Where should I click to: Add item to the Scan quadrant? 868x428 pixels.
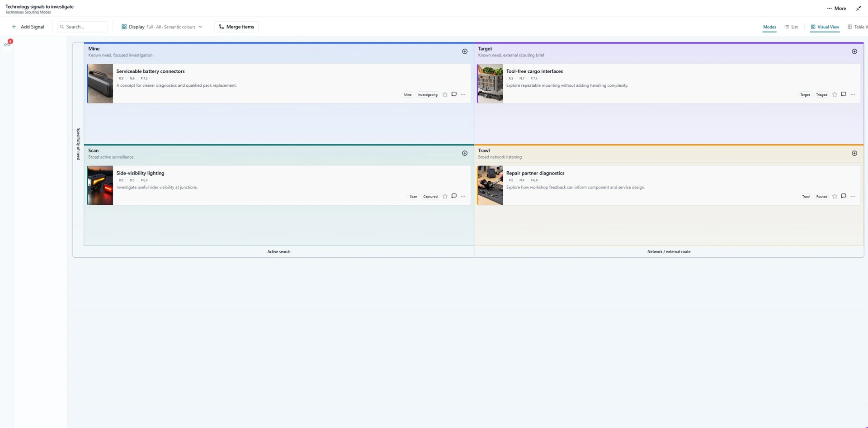click(x=465, y=153)
